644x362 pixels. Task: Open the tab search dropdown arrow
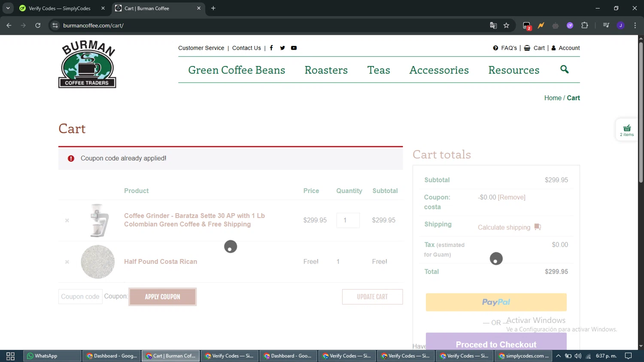[8, 8]
